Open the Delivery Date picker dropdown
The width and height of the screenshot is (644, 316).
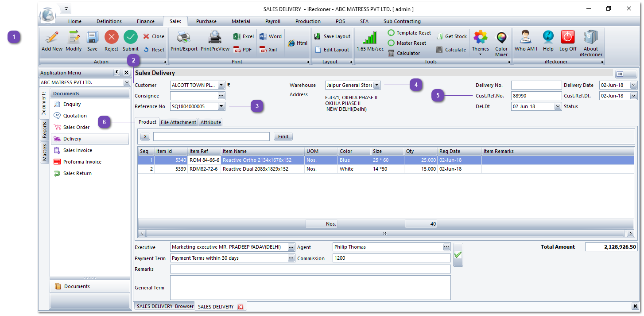(633, 85)
